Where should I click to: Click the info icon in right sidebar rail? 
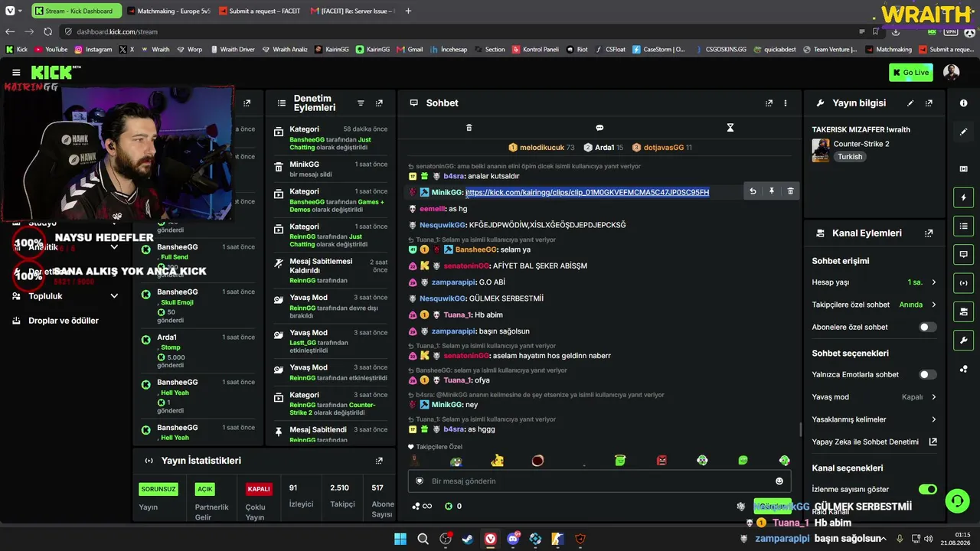click(x=963, y=103)
